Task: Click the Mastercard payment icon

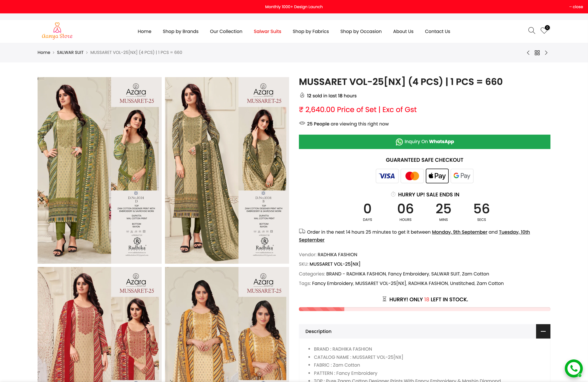Action: click(412, 176)
